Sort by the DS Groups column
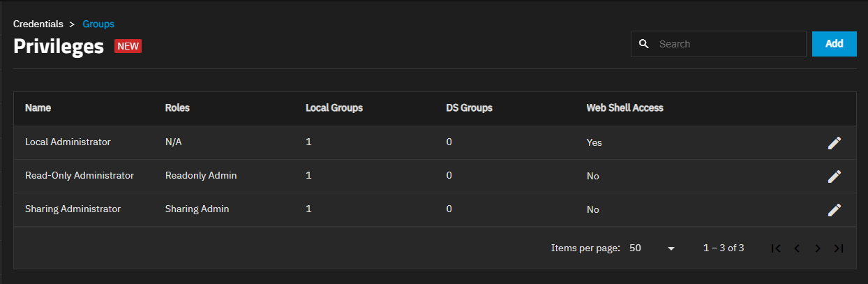 click(x=470, y=108)
